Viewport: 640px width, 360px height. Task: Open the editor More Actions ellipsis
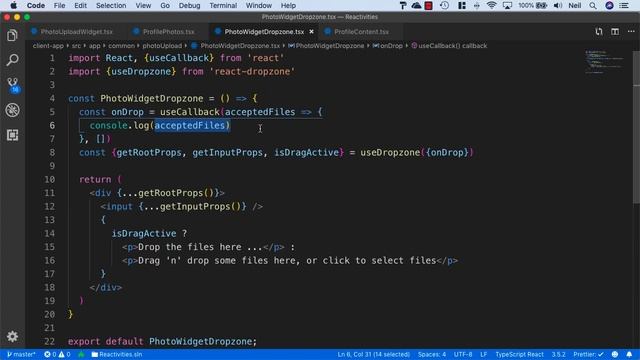(x=631, y=31)
